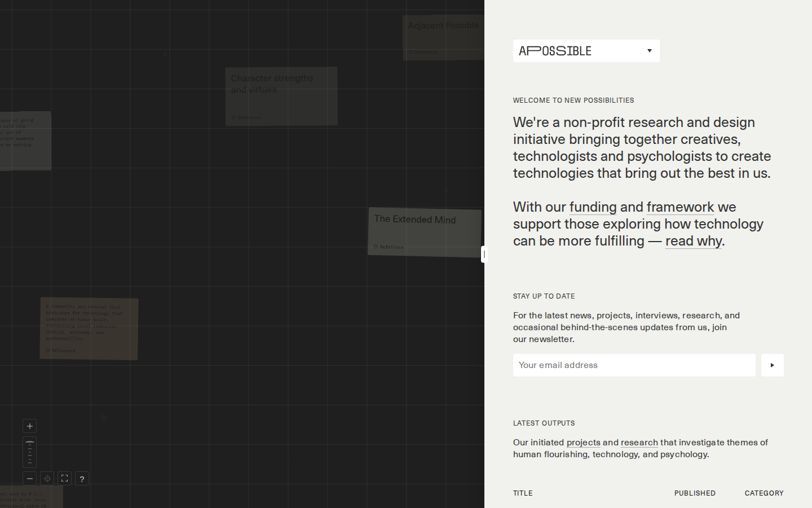Open 'Character strengths and virtues' card
The width and height of the screenshot is (812, 508).
(x=281, y=97)
